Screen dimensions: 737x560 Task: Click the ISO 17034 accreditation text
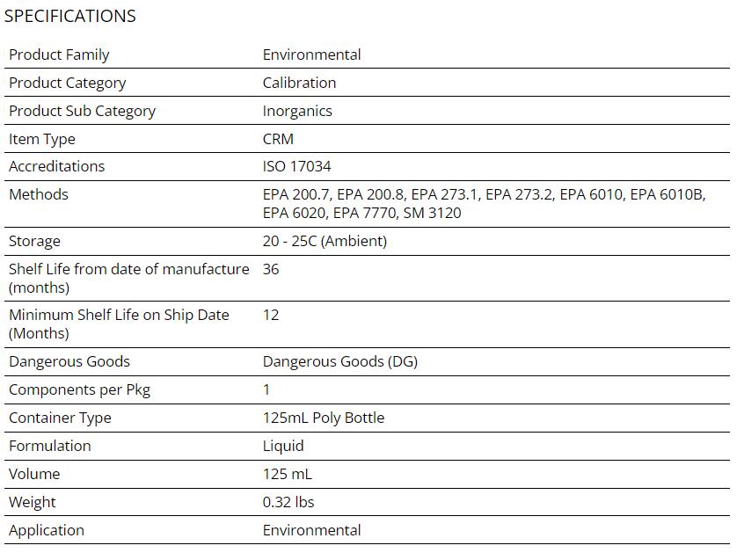pos(296,166)
